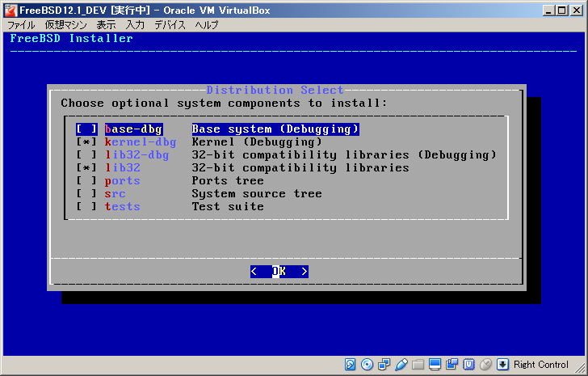588x376 pixels.
Task: Open the 入力 menu
Action: tap(135, 25)
